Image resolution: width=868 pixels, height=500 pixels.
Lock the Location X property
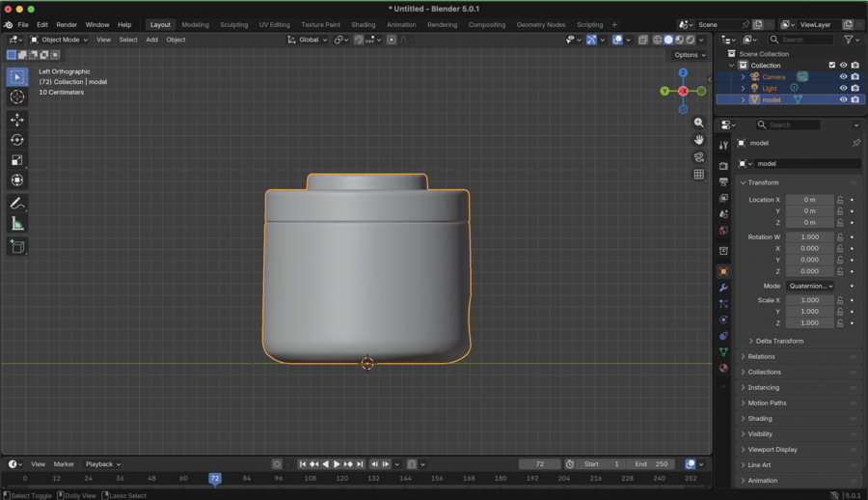[x=840, y=200]
